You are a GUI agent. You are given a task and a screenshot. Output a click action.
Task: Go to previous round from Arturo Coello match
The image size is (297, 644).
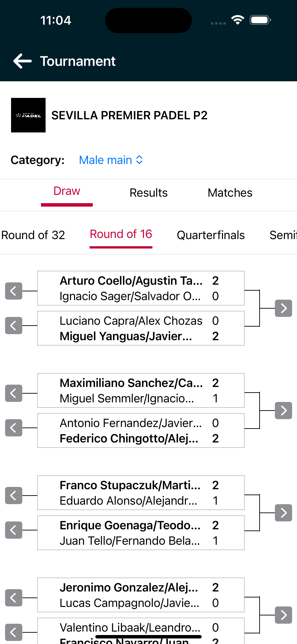click(x=14, y=291)
